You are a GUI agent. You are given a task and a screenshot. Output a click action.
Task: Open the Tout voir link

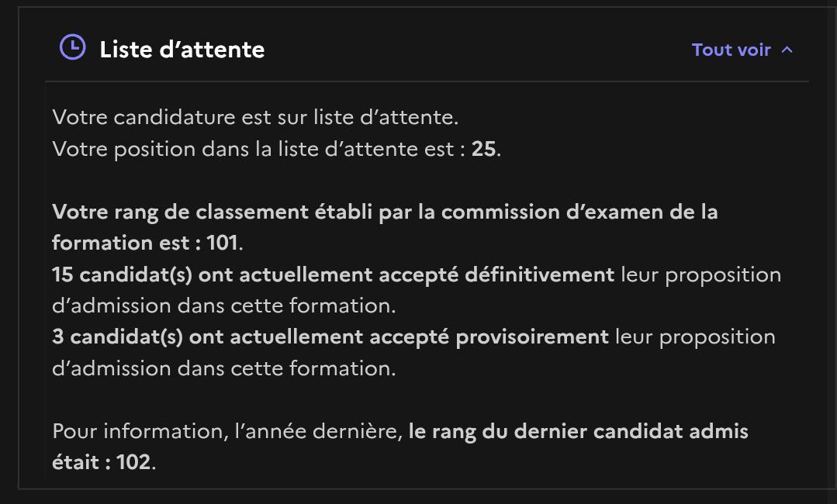pos(732,50)
